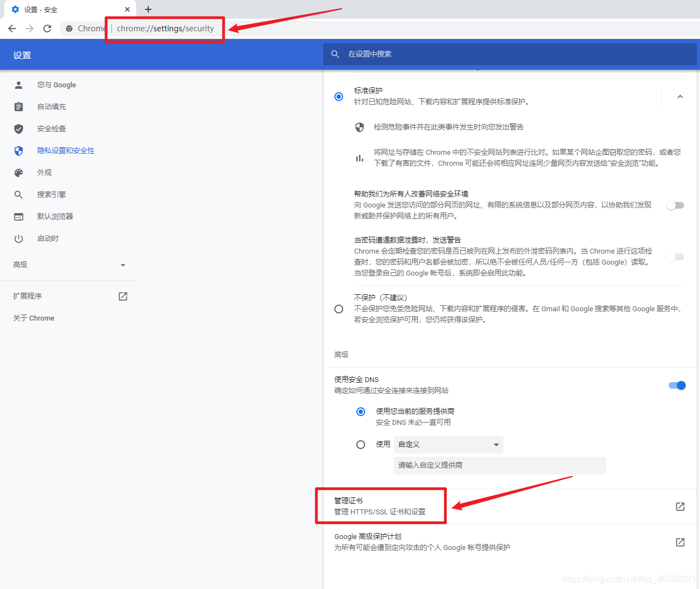Open a new browser tab
The image size is (700, 589).
point(148,9)
